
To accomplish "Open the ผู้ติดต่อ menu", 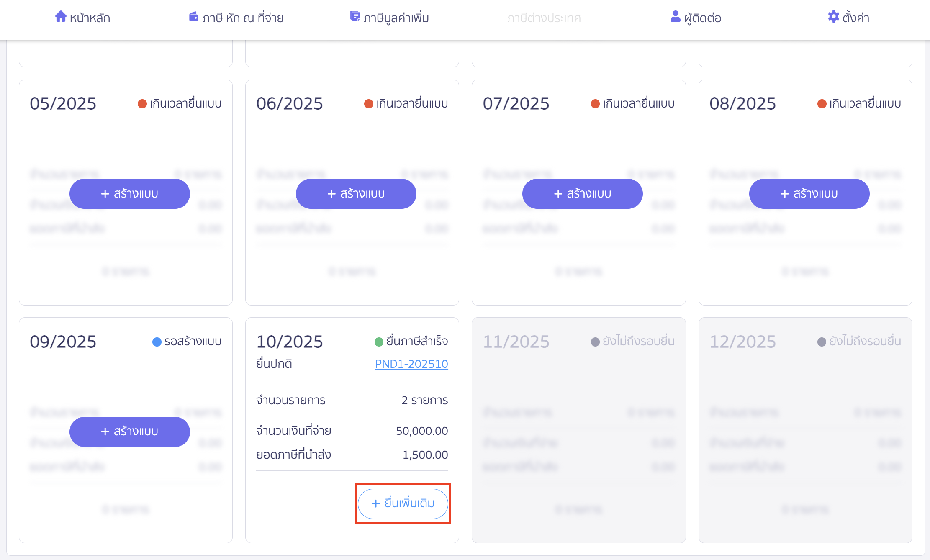I will point(702,18).
